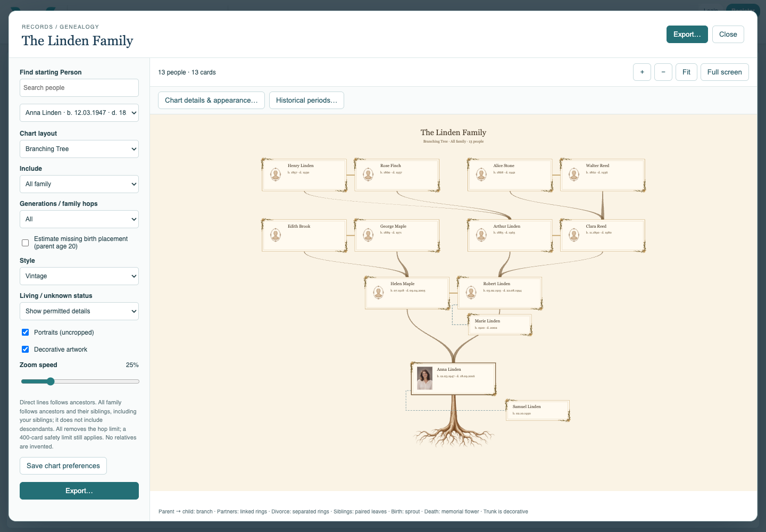Click the Search people input field
Screen dimensions: 766x532
[79, 88]
